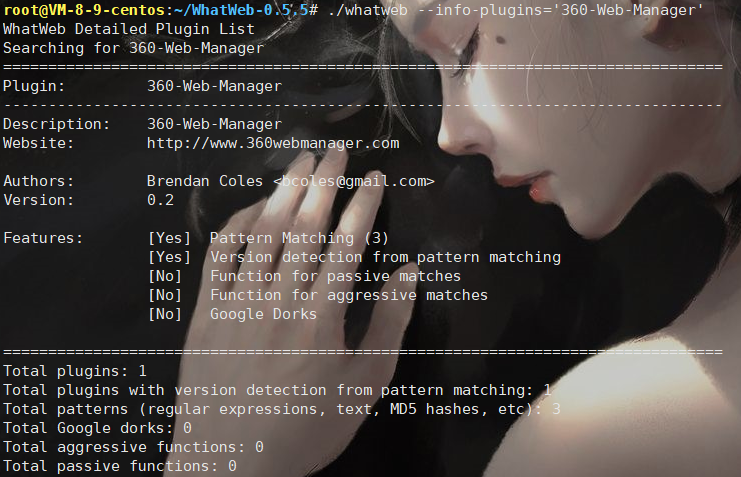
Task: Click the line 'Total Google dorks: 0'
Action: point(97,428)
